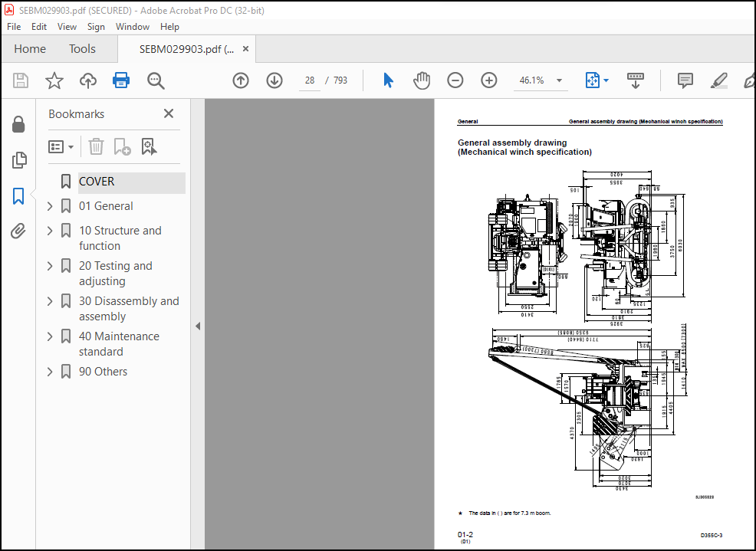Click the General assembly drawing heading text

point(524,147)
